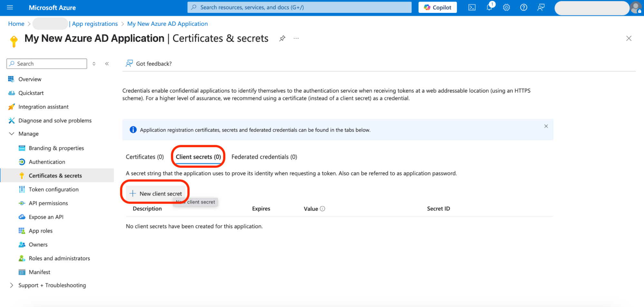Open API permissions
The image size is (644, 307).
coord(48,203)
